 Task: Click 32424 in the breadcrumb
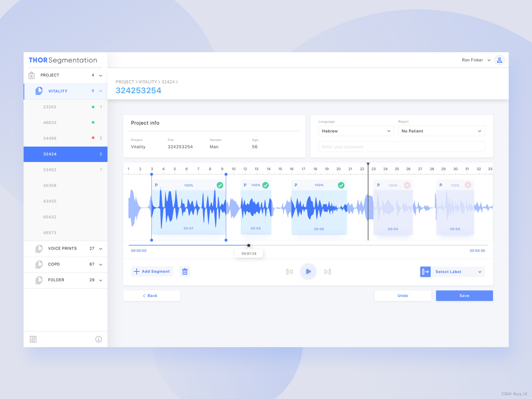[168, 82]
